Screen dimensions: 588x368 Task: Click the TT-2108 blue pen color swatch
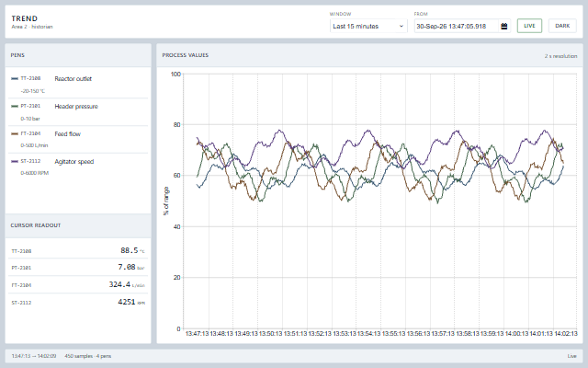point(15,78)
